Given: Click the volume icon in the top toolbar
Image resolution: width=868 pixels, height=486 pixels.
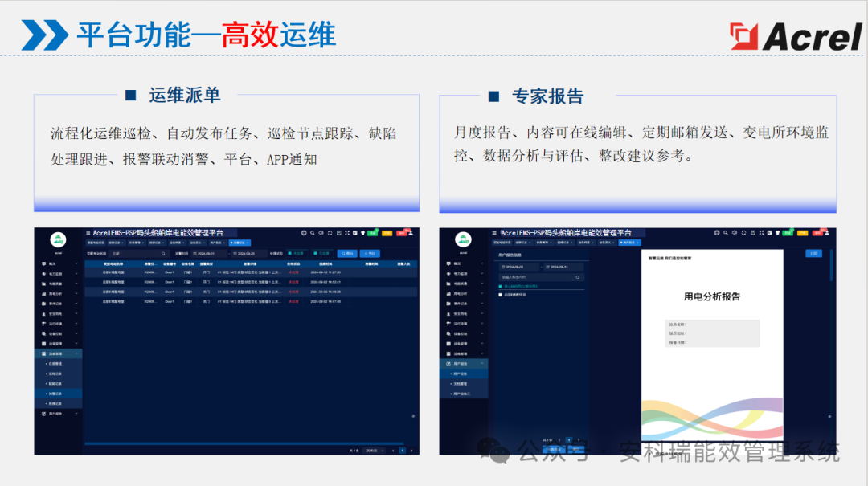Looking at the screenshot, I should coord(321,233).
